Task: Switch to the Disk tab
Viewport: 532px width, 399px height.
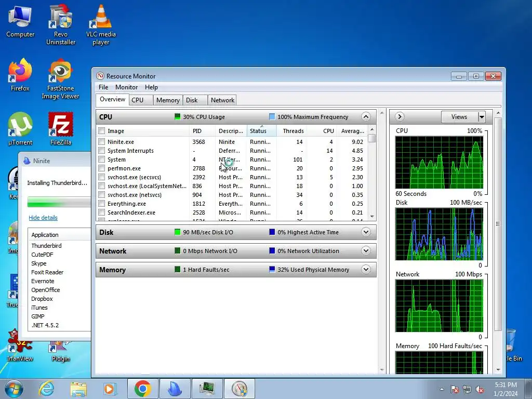Action: point(195,100)
